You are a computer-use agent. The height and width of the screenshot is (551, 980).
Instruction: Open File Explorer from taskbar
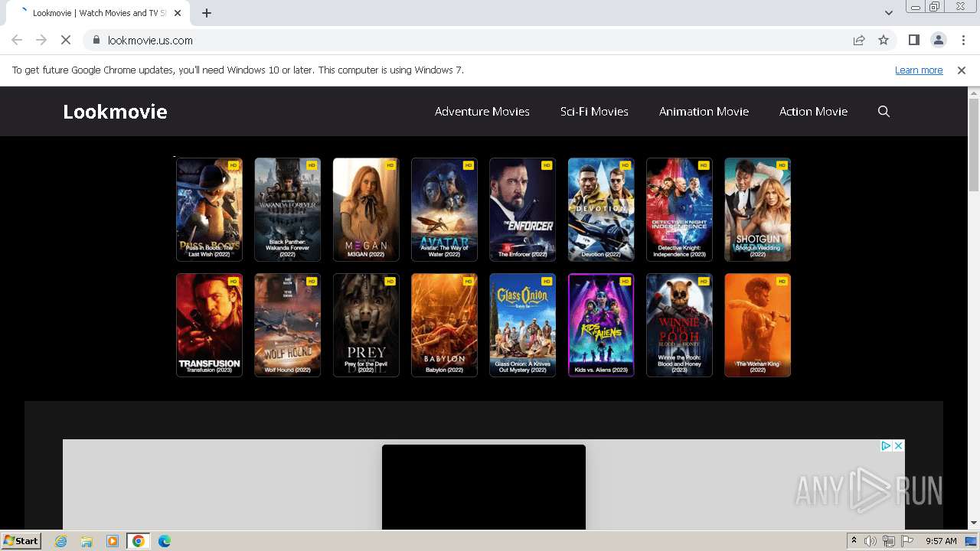[87, 541]
